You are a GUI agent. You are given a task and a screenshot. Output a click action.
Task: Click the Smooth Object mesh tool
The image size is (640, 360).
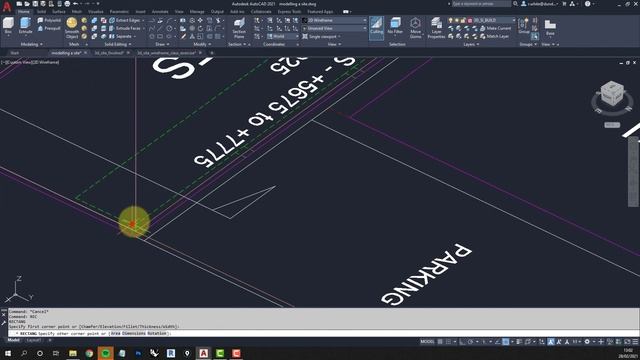point(72,28)
